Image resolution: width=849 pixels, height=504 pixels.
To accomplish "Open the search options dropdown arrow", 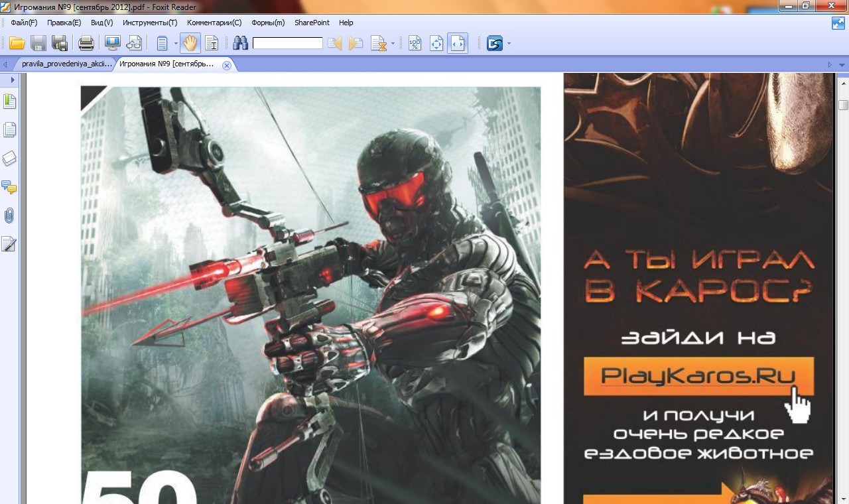I will point(393,44).
